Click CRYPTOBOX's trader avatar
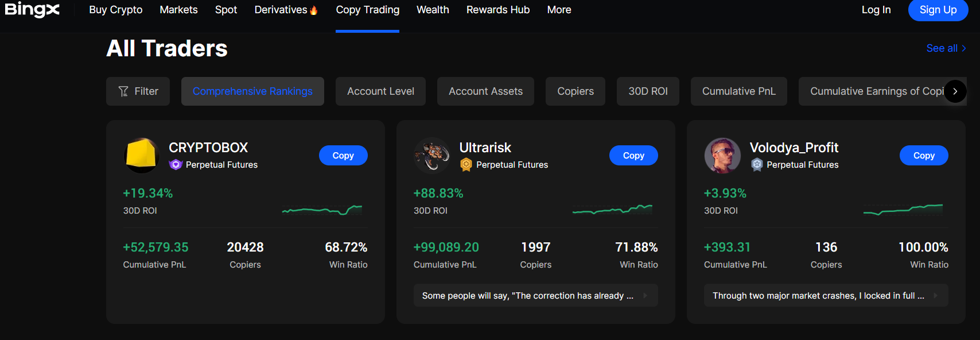Image resolution: width=980 pixels, height=340 pixels. point(141,155)
